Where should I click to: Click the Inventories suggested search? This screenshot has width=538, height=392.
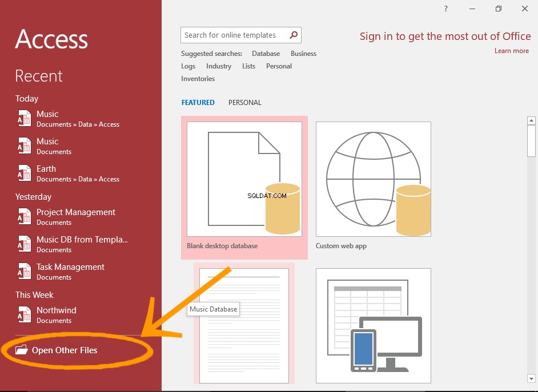click(x=198, y=79)
